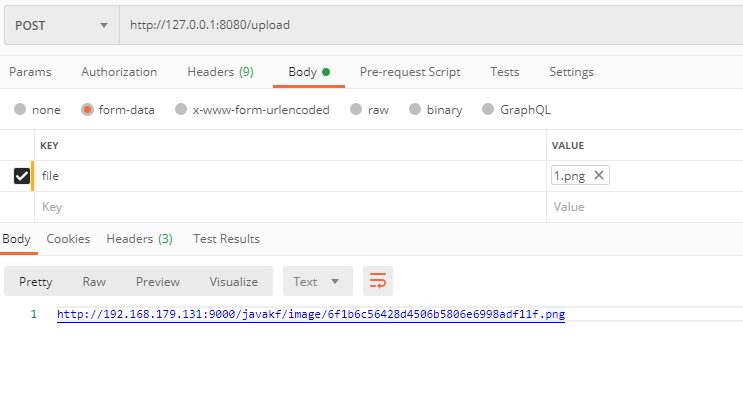Viewport: 743px width, 395px height.
Task: Open the response Headers (3) tab
Action: (139, 239)
